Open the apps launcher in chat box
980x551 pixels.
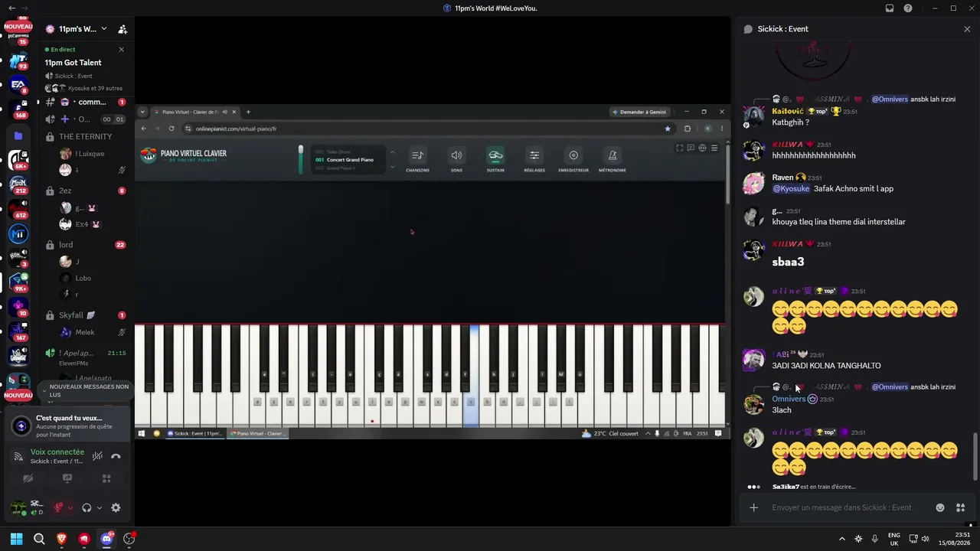click(x=961, y=507)
